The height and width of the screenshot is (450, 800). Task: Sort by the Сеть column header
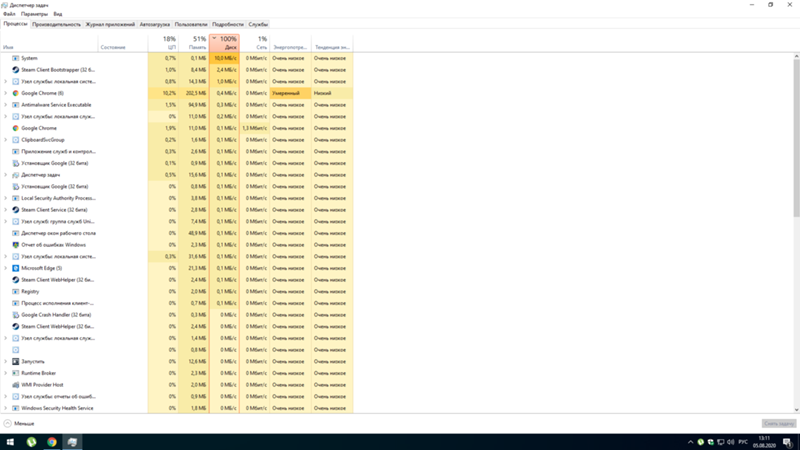(x=255, y=43)
